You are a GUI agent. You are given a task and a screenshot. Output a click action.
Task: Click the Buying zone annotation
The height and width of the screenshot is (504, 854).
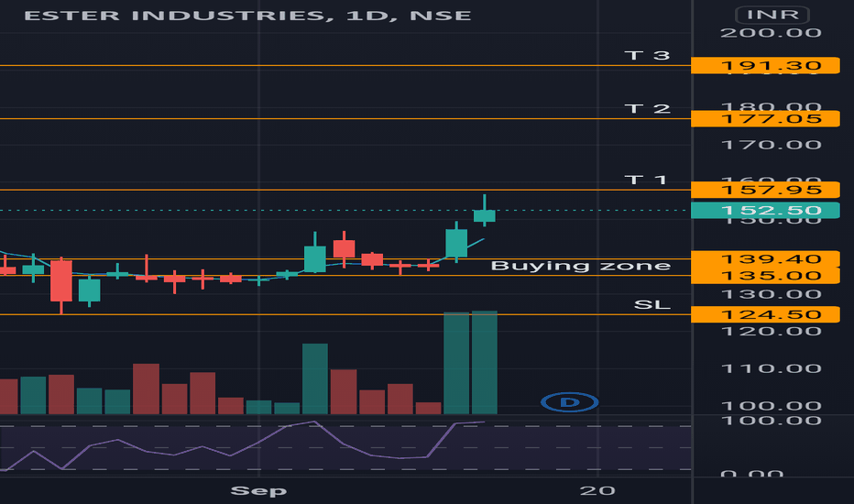point(581,266)
